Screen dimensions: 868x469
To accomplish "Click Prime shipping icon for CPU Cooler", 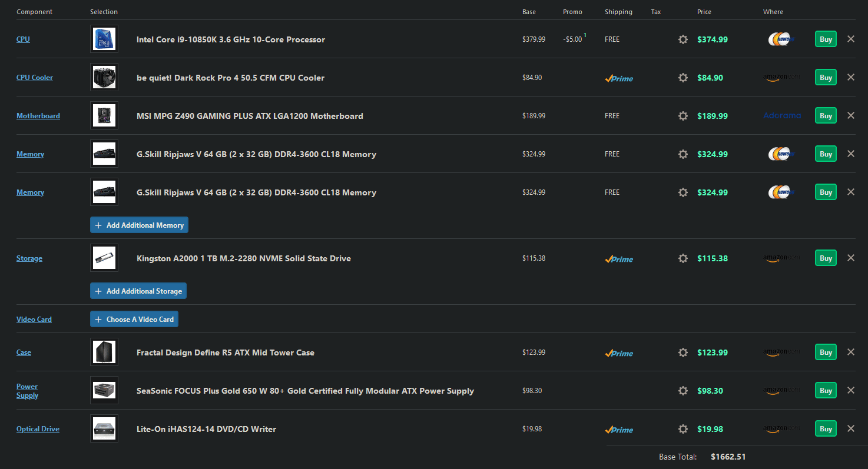I will (x=619, y=78).
